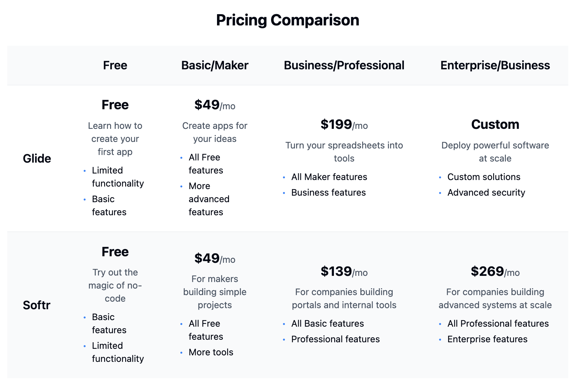Click the Enterprise/Business column header
The image size is (577, 392).
(x=495, y=65)
